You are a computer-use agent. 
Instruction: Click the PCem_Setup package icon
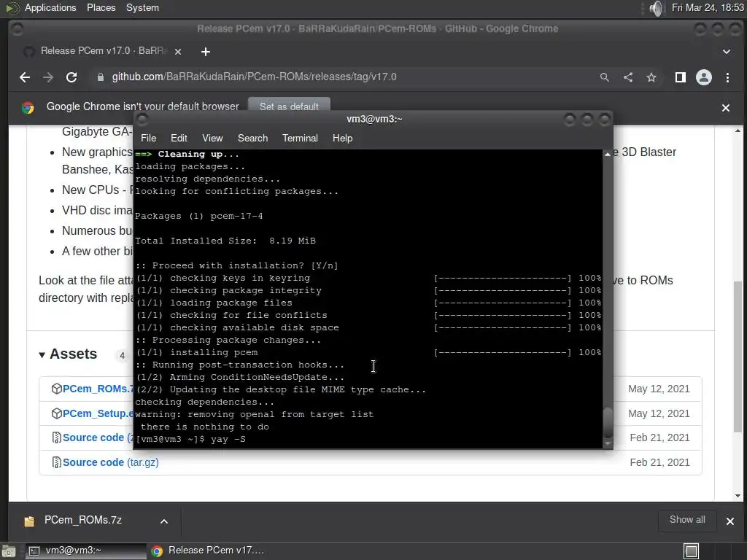[56, 414]
